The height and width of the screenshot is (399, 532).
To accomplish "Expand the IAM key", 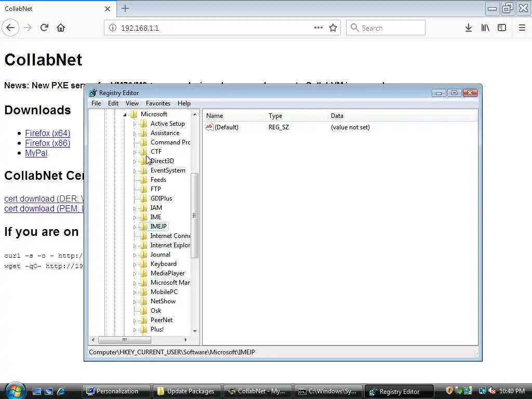I will click(x=135, y=208).
